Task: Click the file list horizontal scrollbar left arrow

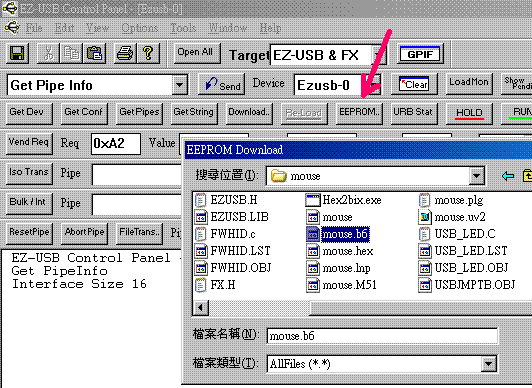Action: pos(201,308)
